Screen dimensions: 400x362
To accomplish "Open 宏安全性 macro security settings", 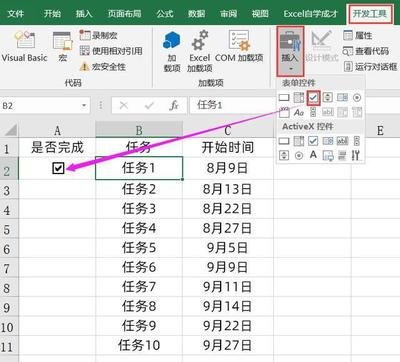I will pos(103,67).
